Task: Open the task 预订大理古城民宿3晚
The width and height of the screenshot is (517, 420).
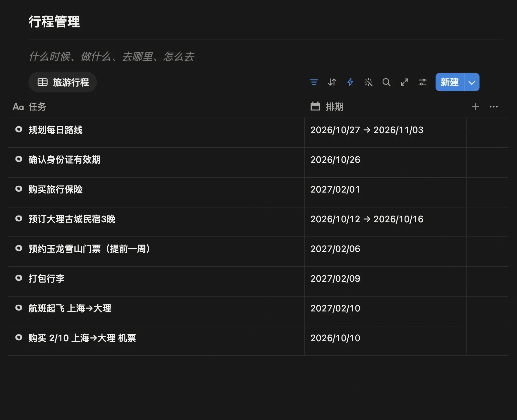Action: tap(72, 219)
